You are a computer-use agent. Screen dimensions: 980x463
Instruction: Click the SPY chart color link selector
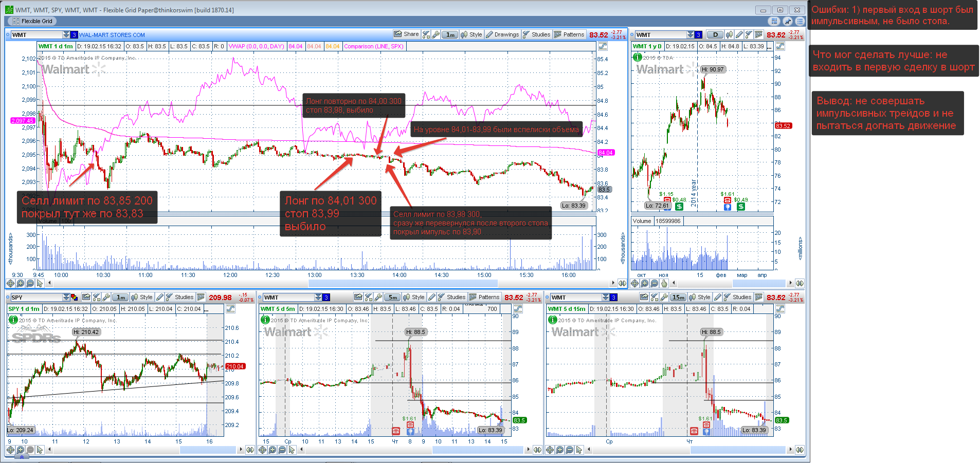point(74,297)
